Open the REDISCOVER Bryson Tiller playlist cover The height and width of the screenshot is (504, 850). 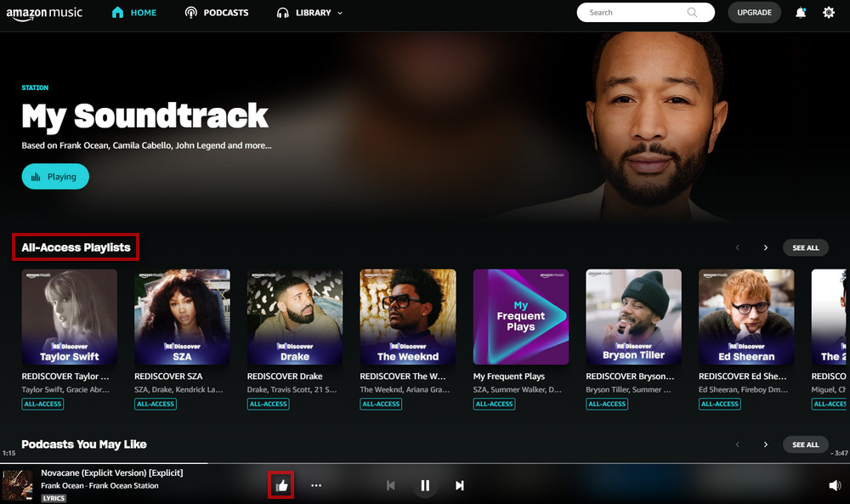coord(634,317)
